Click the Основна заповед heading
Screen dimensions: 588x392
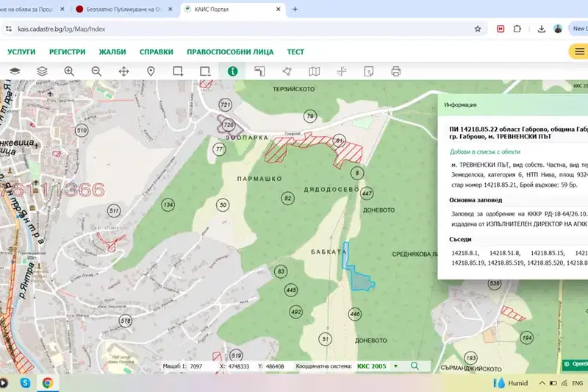tap(476, 200)
